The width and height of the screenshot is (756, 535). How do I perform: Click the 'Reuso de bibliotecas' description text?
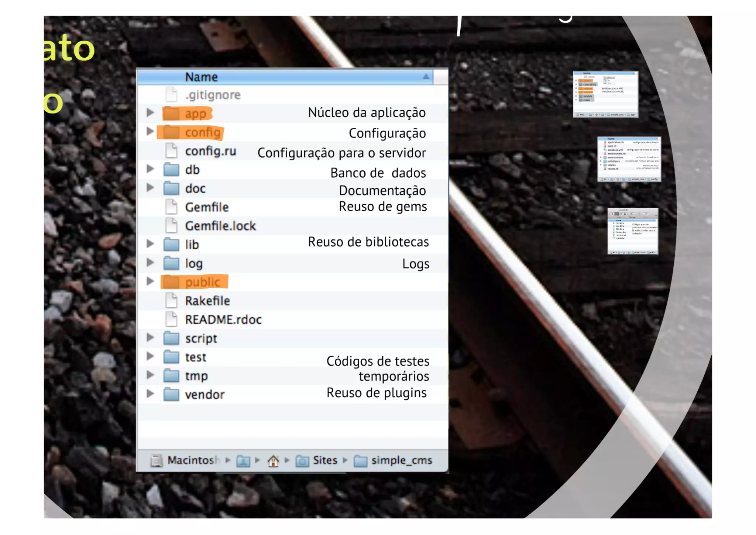[368, 242]
